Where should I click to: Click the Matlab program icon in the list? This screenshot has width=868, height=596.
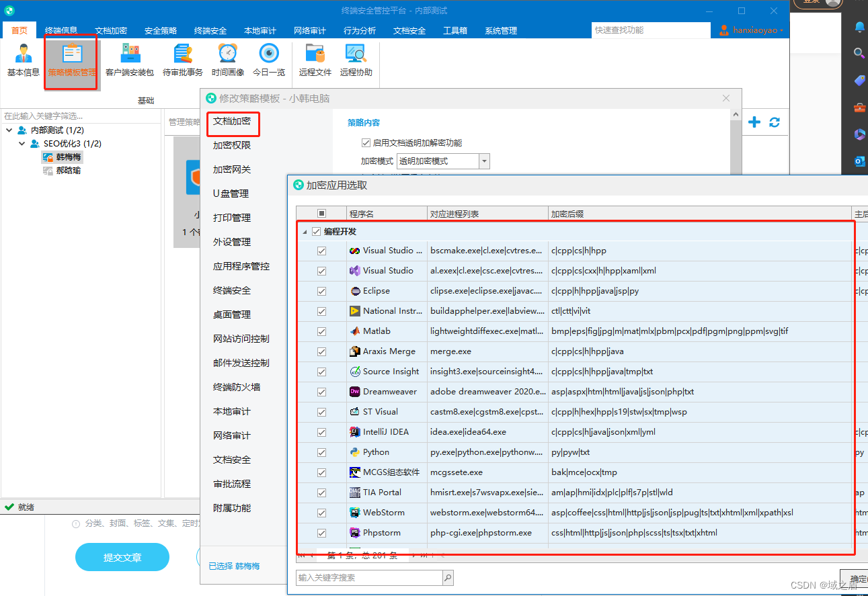click(355, 331)
